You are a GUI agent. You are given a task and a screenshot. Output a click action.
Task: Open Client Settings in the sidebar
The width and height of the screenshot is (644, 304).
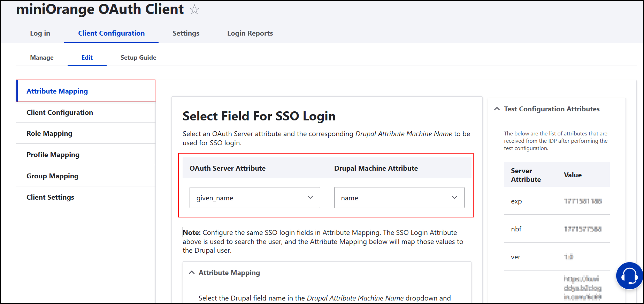point(86,197)
